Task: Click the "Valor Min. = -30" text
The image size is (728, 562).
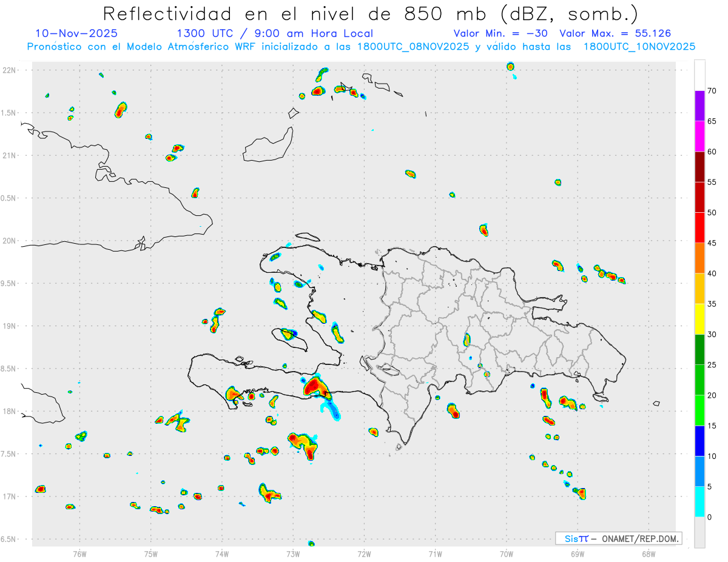Action: [x=501, y=33]
